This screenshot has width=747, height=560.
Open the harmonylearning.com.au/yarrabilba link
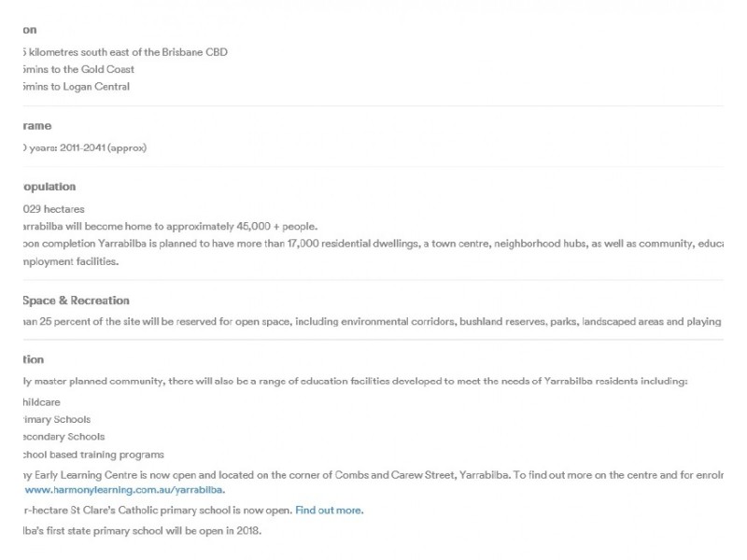pyautogui.click(x=124, y=489)
